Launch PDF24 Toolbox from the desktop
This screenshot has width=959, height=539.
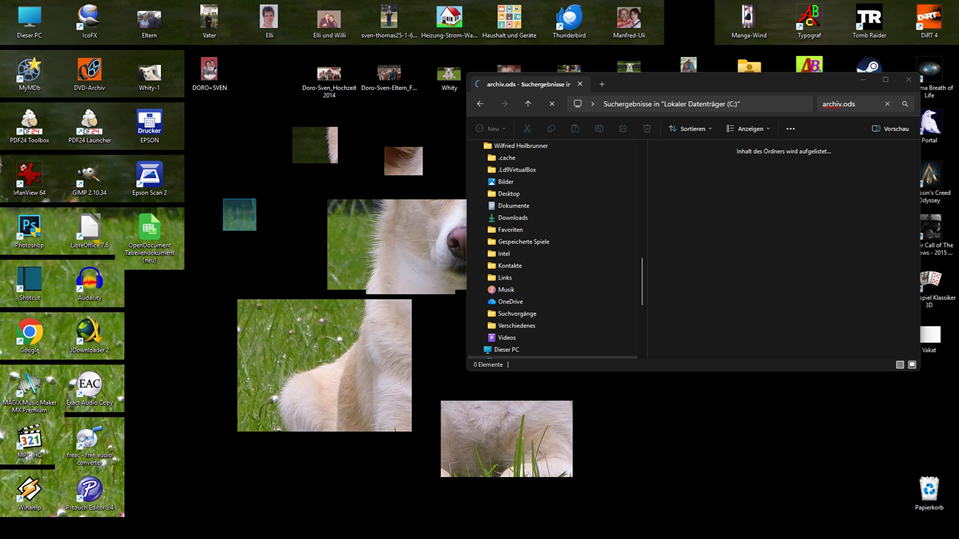pyautogui.click(x=29, y=127)
